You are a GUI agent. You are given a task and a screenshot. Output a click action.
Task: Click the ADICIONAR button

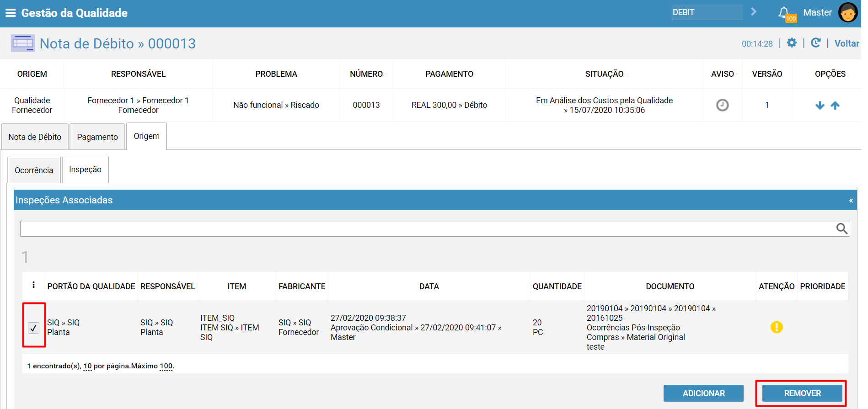coord(703,393)
